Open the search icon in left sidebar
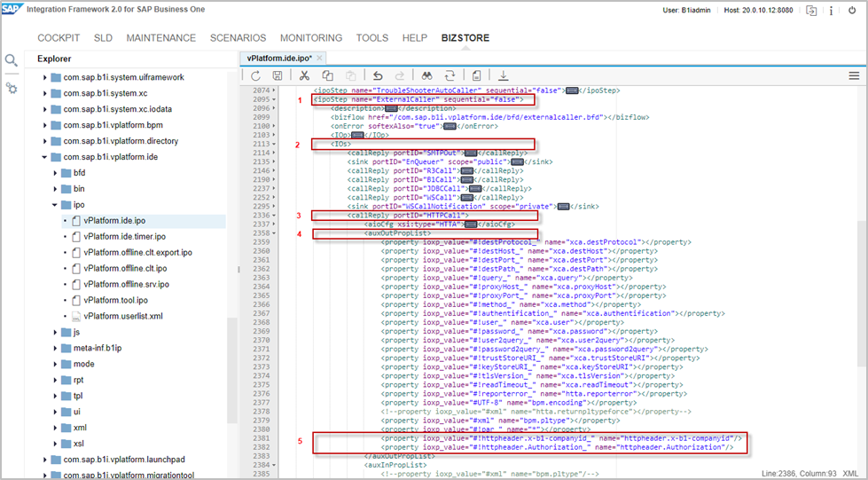This screenshot has width=868, height=480. (x=12, y=60)
